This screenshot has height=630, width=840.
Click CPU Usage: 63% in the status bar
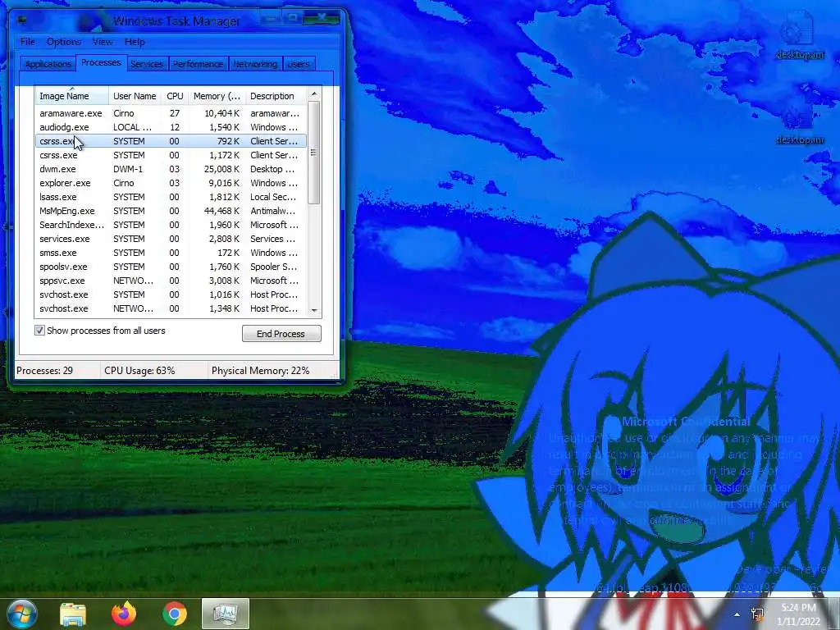139,371
